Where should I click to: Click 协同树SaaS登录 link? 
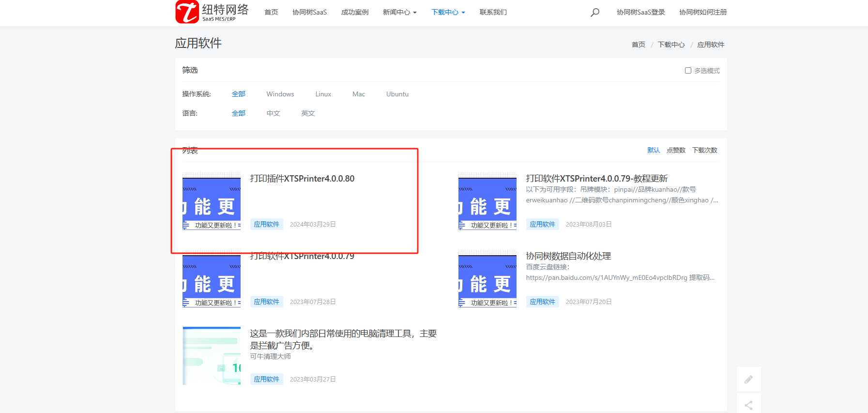[x=641, y=12]
